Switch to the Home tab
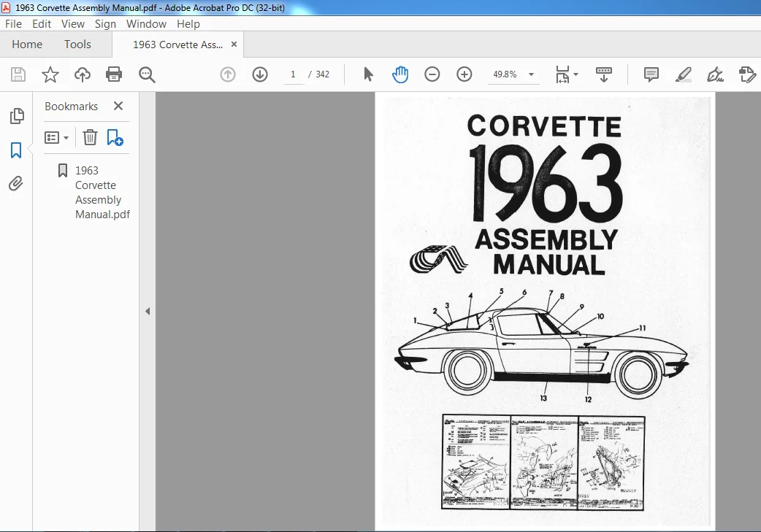Screen dimensions: 761x532 point(27,44)
